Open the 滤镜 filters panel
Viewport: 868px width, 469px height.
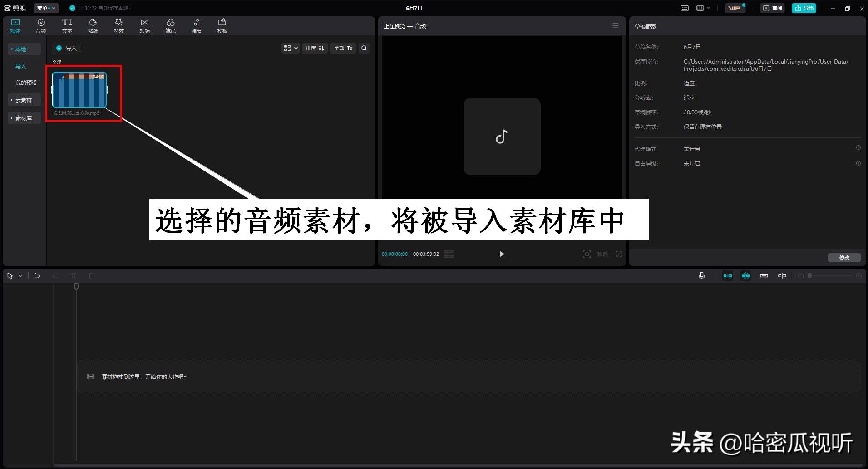click(x=170, y=25)
